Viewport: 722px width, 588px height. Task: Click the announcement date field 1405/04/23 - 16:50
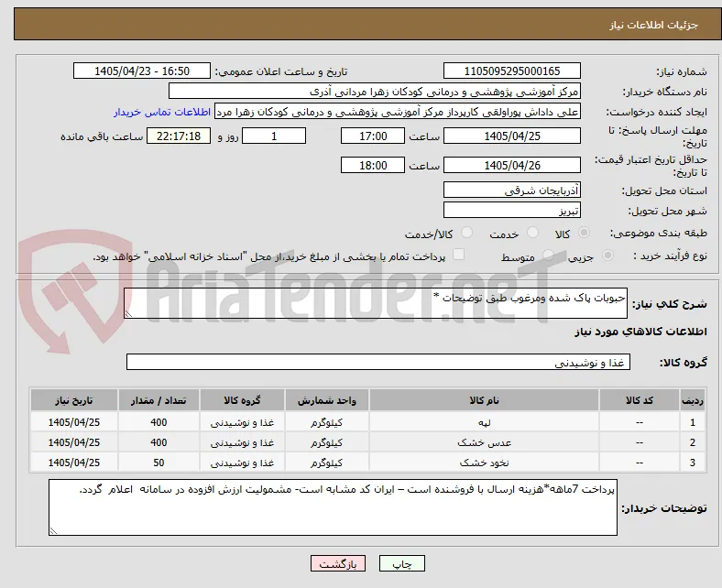tap(142, 71)
